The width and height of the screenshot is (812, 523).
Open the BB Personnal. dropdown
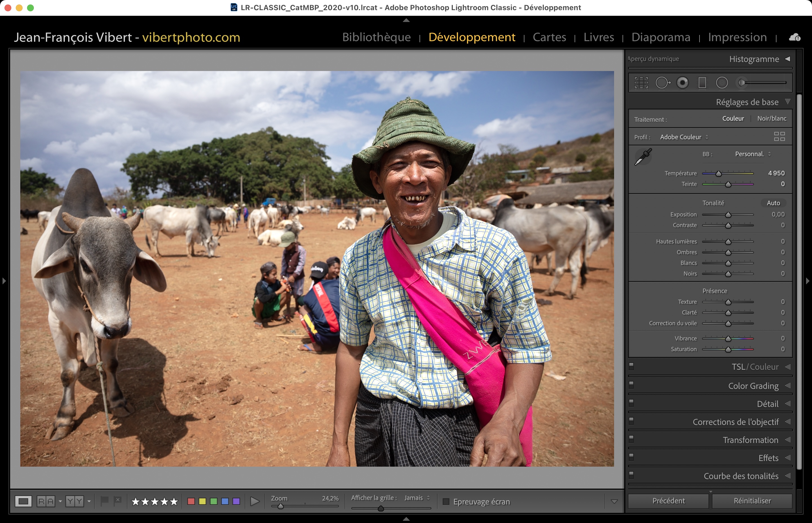753,154
